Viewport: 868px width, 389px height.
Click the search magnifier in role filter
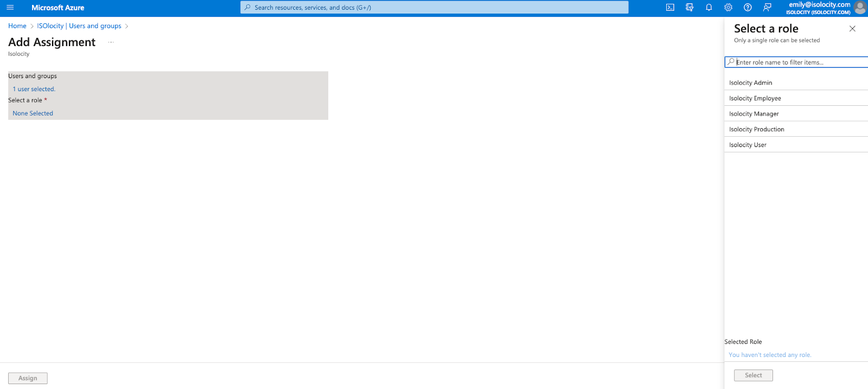[x=731, y=62]
